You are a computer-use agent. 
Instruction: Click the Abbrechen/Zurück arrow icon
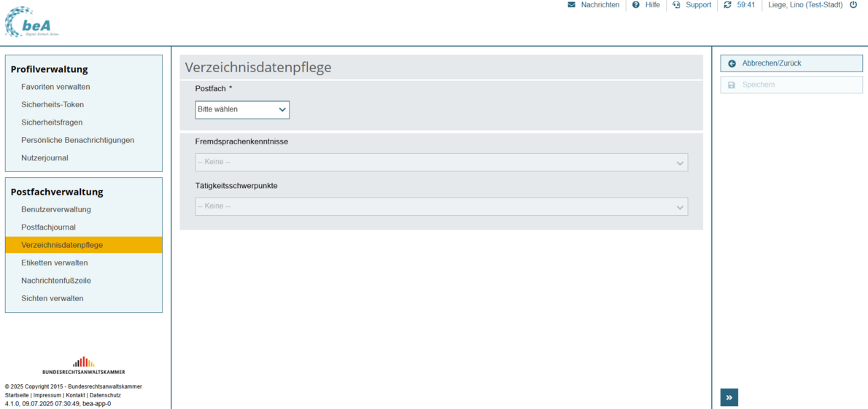(732, 63)
